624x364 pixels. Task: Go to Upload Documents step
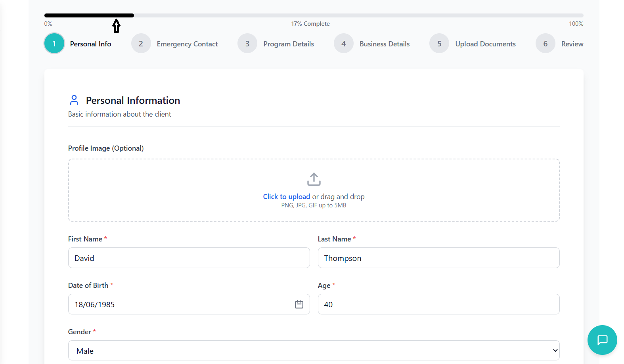485,44
